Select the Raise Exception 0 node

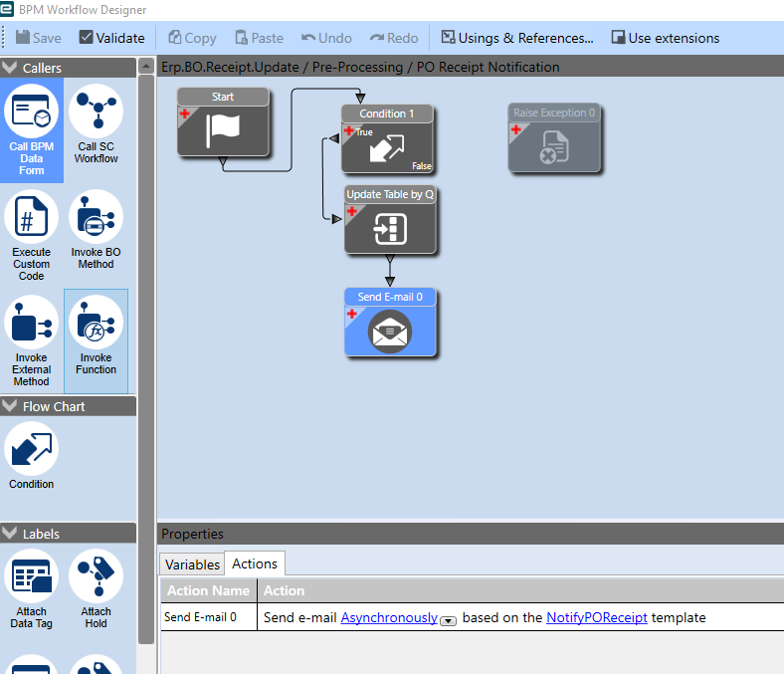coord(554,138)
